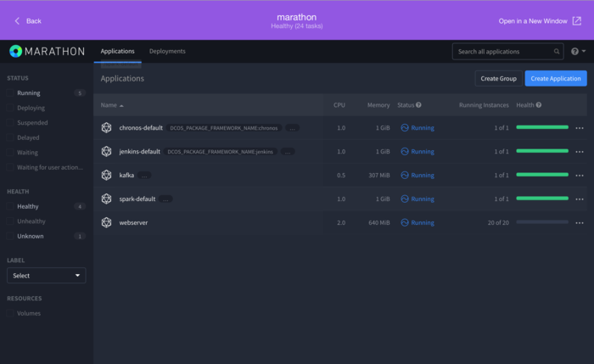The width and height of the screenshot is (594, 364).
Task: Open actions menu for kafka
Action: pos(580,176)
